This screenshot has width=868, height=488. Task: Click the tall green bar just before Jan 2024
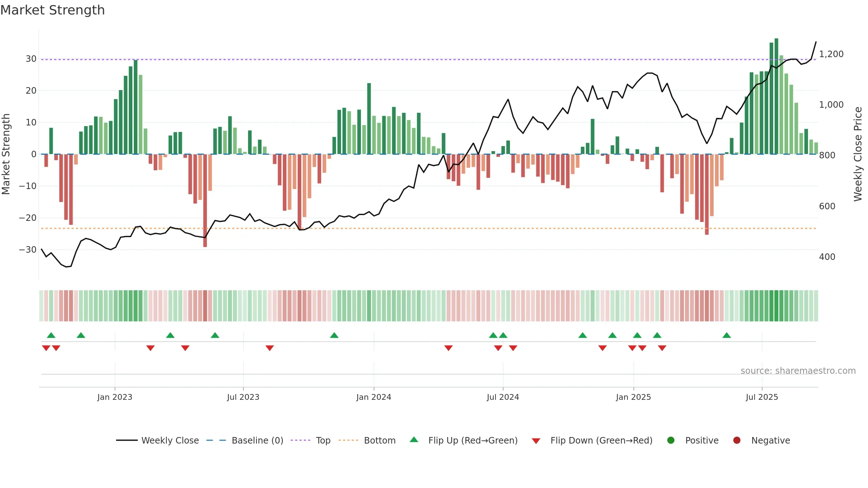click(x=369, y=119)
